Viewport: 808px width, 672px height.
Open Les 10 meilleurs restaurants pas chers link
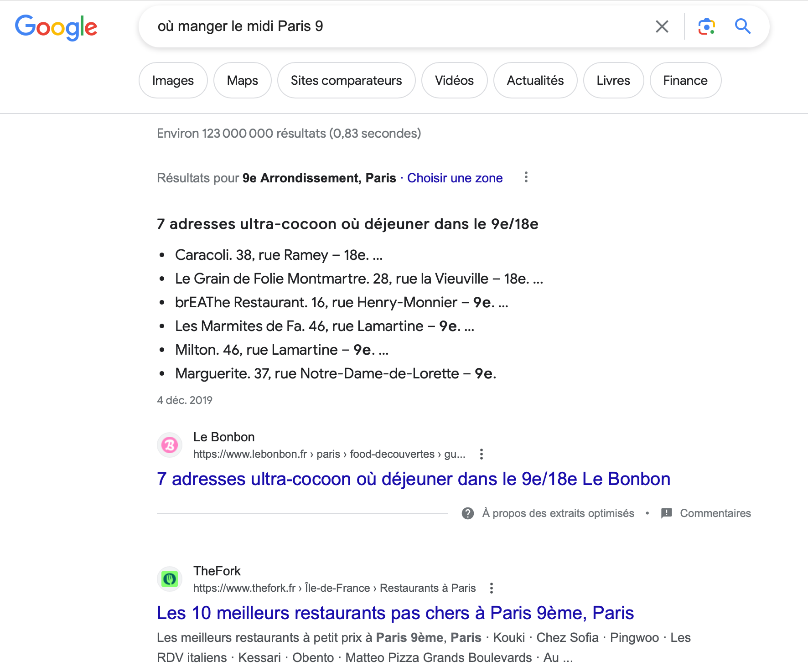395,613
